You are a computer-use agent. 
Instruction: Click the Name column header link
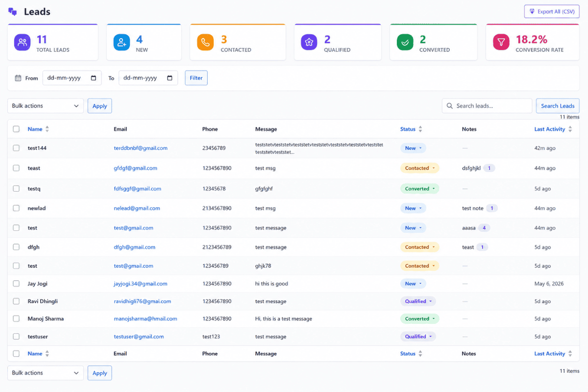35,129
